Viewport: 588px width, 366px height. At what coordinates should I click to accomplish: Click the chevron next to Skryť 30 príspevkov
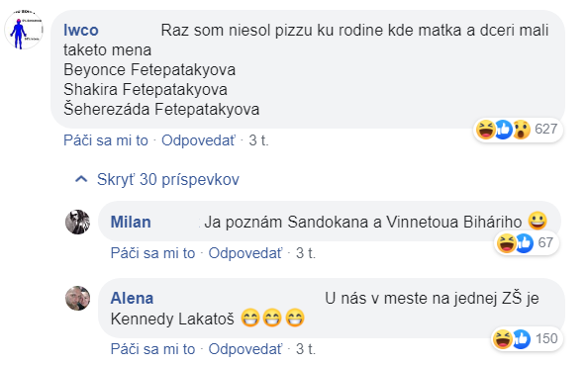pos(81,179)
